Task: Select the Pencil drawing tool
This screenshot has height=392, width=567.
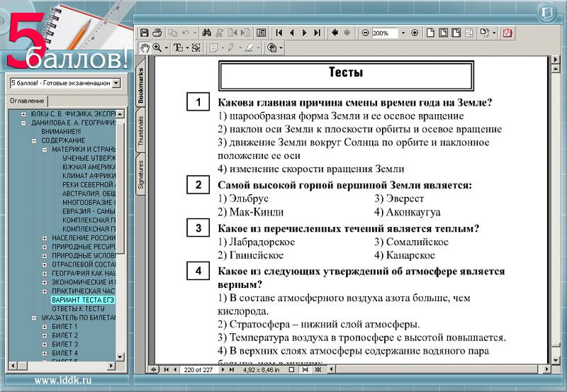Action: [232, 47]
